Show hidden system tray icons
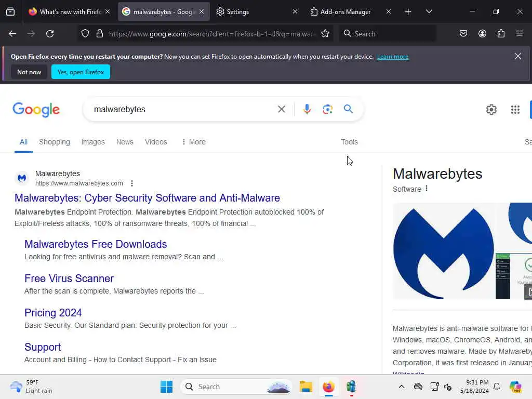 (402, 387)
